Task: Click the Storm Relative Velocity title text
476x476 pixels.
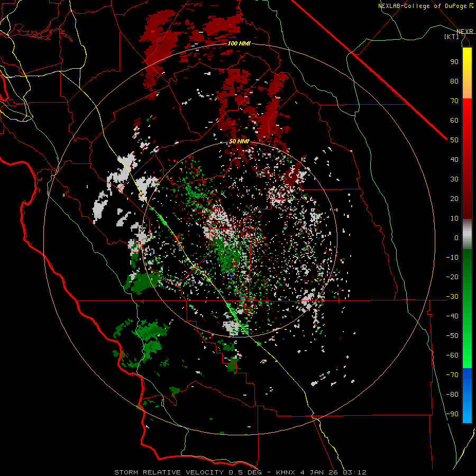Action: coord(169,472)
